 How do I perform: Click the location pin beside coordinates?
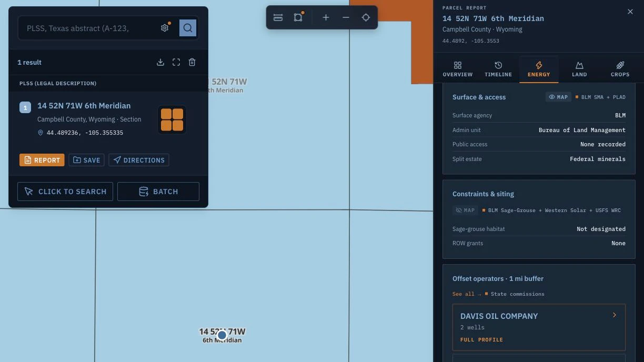pos(41,133)
